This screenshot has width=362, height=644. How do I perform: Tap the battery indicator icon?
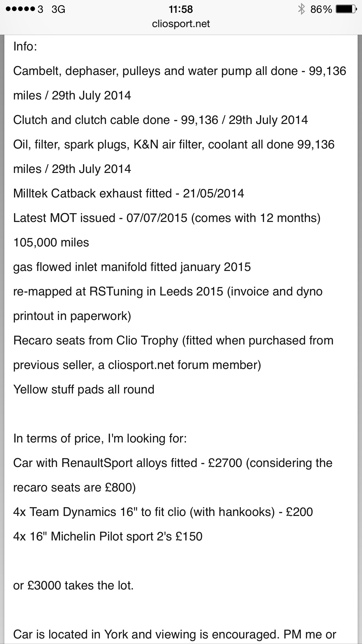[x=345, y=10]
